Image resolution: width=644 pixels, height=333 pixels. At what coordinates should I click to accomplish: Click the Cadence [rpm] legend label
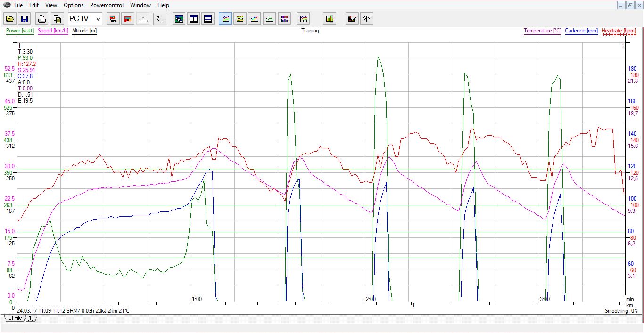[x=581, y=31]
